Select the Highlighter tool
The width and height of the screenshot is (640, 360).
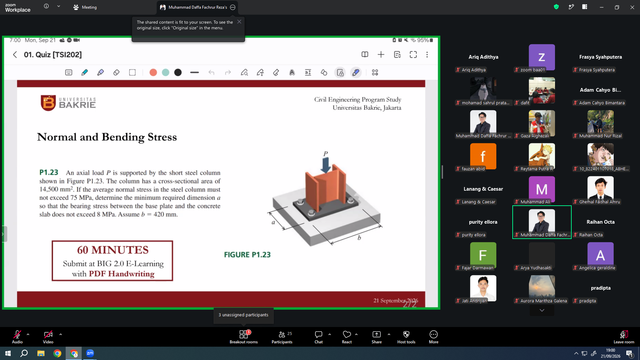tap(100, 73)
